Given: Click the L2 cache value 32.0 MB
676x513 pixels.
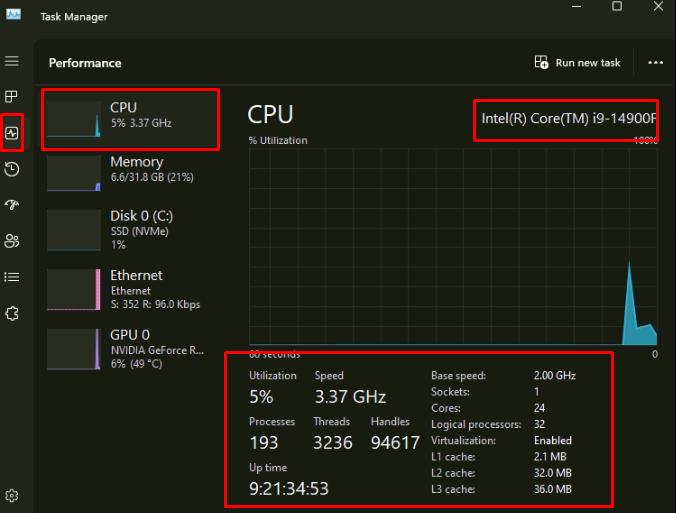Looking at the screenshot, I should [553, 473].
